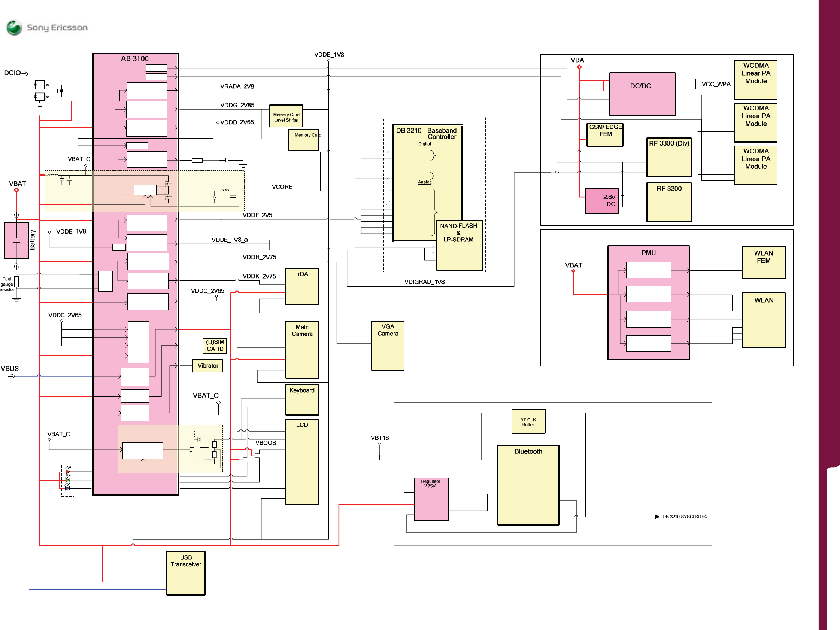Click the DCIO input connector symbol
The width and height of the screenshot is (840, 630).
[x=25, y=74]
